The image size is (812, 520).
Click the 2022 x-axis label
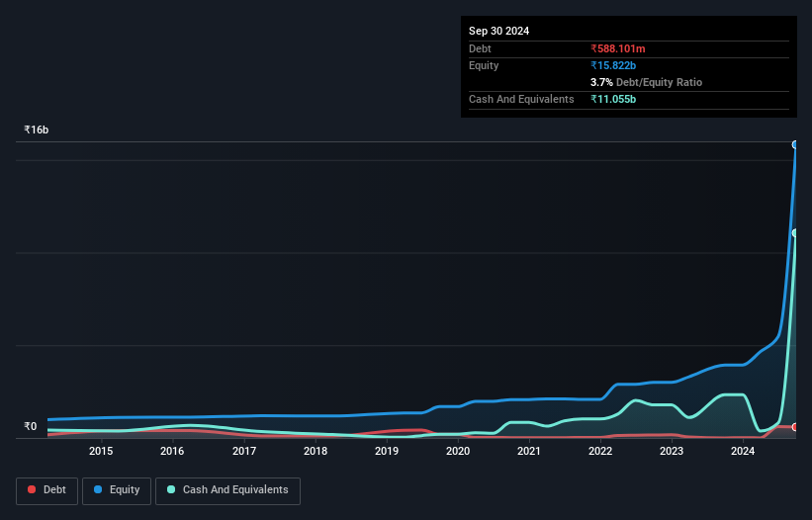click(600, 451)
